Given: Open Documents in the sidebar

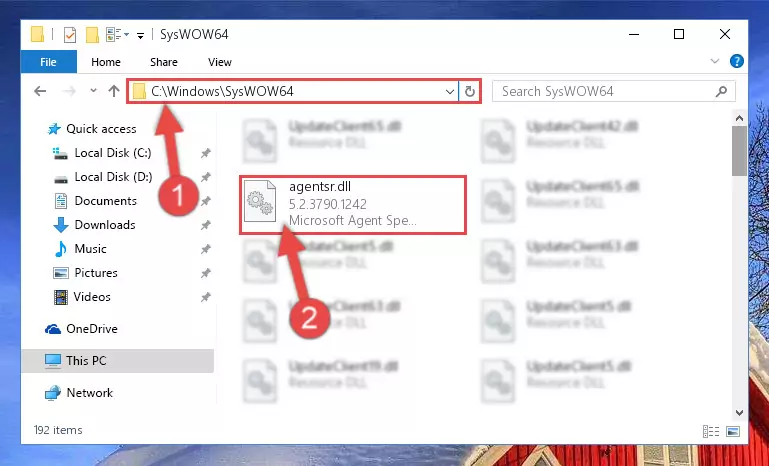Looking at the screenshot, I should 105,201.
